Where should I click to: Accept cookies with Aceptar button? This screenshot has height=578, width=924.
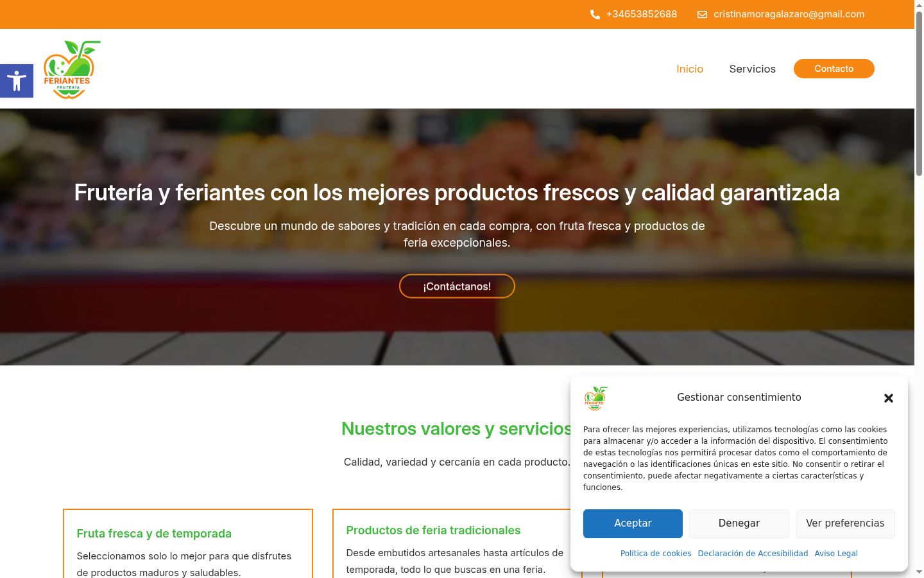[633, 523]
